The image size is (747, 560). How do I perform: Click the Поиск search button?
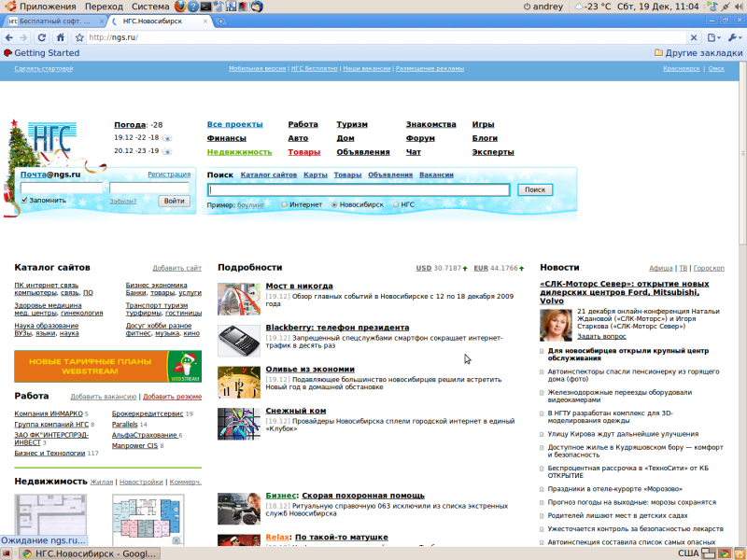tap(534, 189)
